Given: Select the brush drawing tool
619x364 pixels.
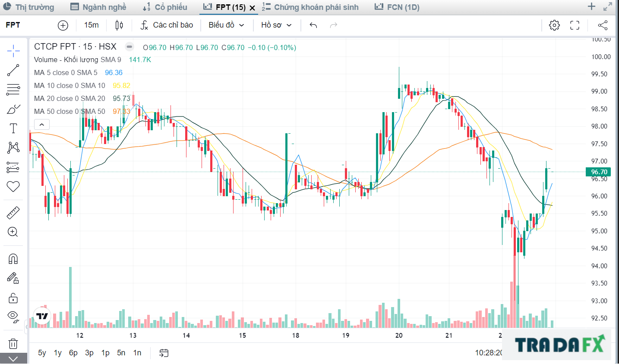Looking at the screenshot, I should pos(13,109).
